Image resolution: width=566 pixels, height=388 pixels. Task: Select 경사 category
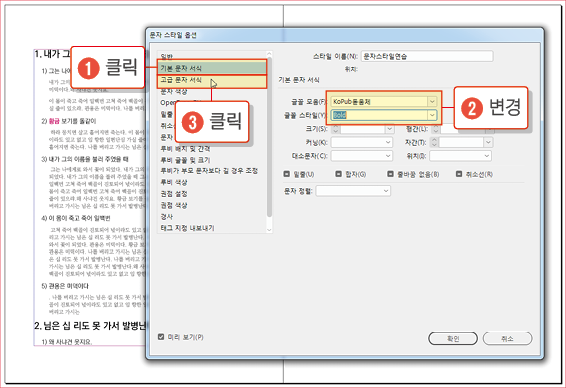[x=167, y=217]
